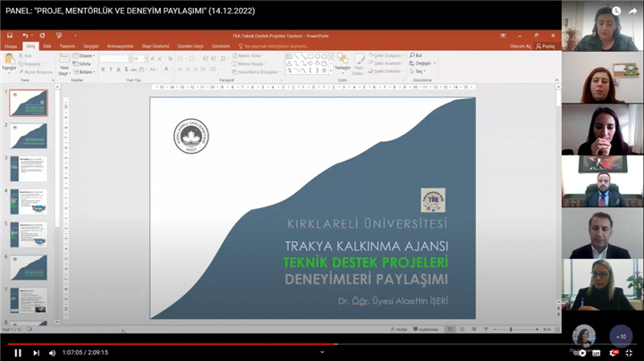Expand chapter chevron below progress bar
Image resolution: width=644 pixels, height=361 pixels.
click(x=322, y=352)
